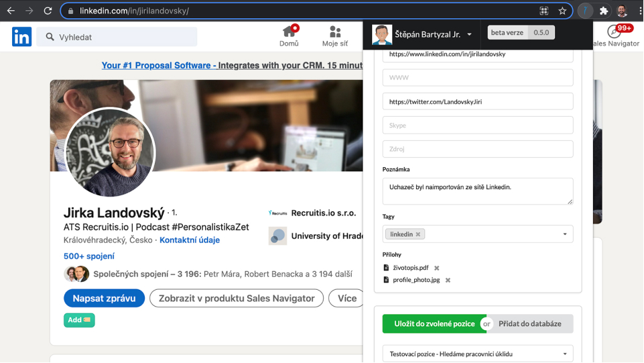Click the green Add button
Screen dimensions: 644x363
79,320
